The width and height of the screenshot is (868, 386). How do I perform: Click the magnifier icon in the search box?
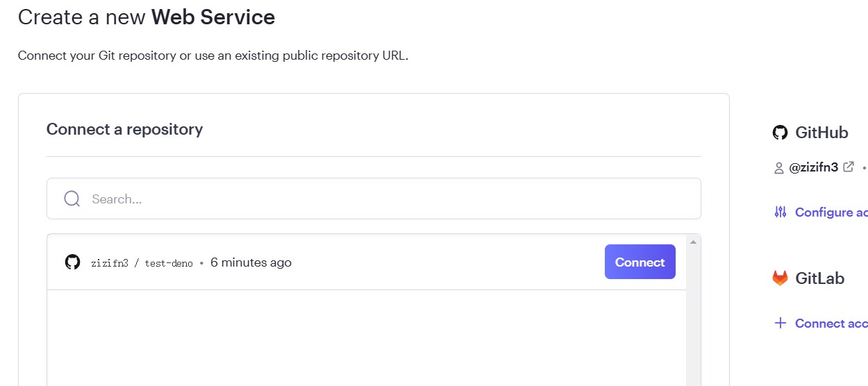point(72,199)
